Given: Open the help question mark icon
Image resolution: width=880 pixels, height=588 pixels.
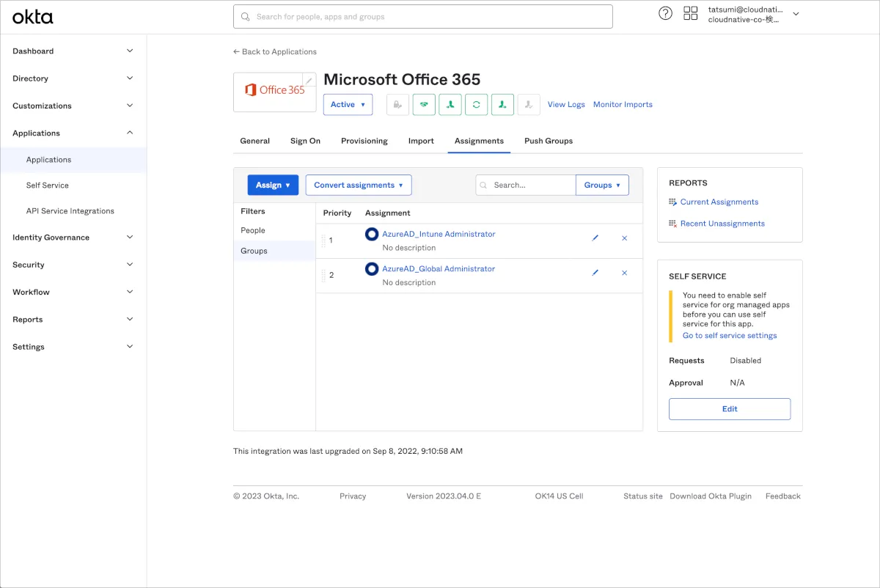Looking at the screenshot, I should 665,13.
